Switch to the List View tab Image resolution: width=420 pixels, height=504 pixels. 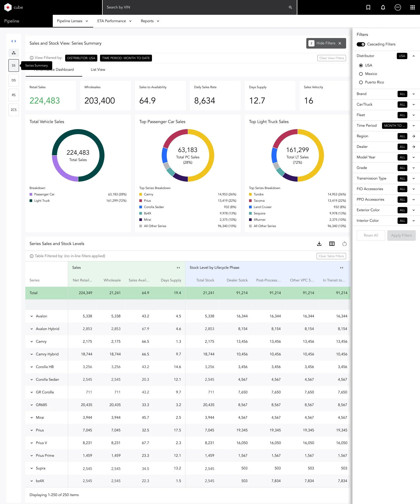(98, 70)
